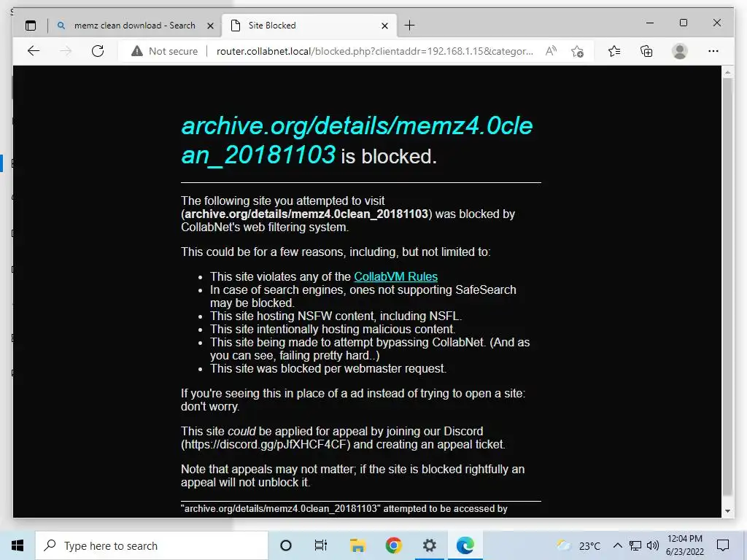This screenshot has width=747, height=560.
Task: View the 'Not secure' site information
Action: pyautogui.click(x=164, y=51)
